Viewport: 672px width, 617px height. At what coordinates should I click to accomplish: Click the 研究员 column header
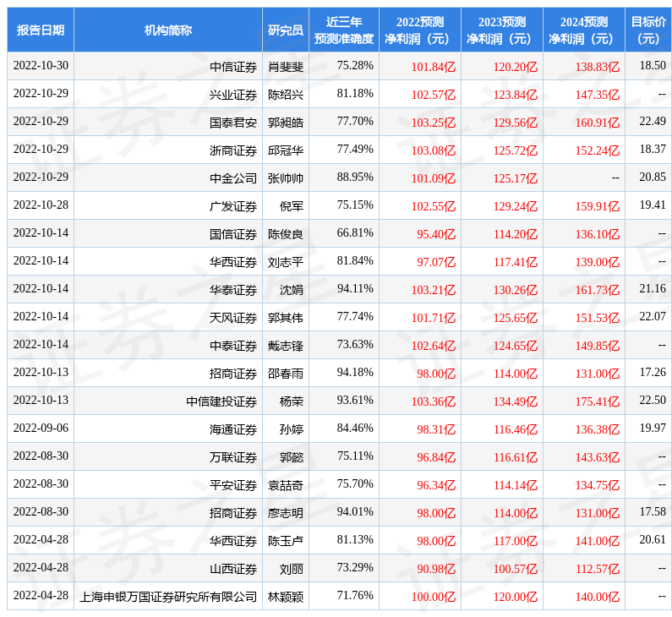point(286,30)
